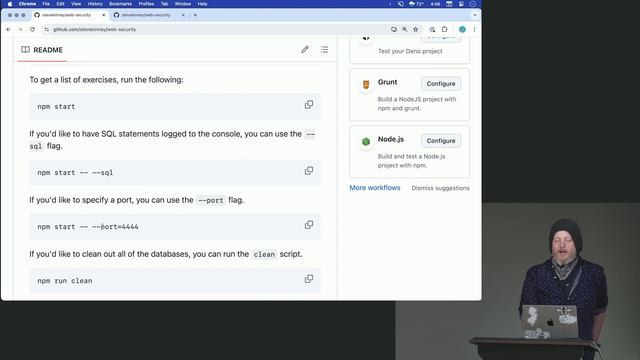This screenshot has height=360, width=640.
Task: Open the Chrome menu in the menu bar
Action: click(x=27, y=4)
